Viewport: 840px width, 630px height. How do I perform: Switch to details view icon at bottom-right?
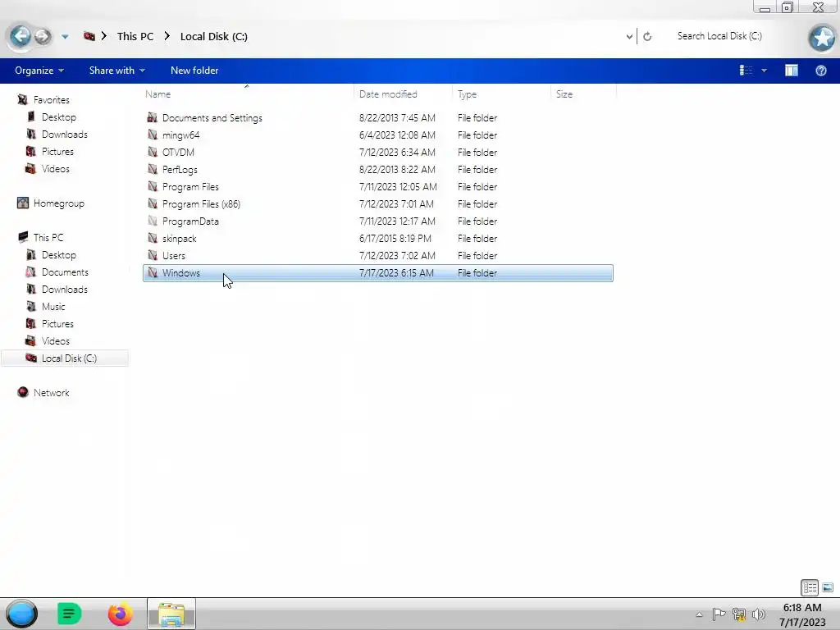click(810, 587)
